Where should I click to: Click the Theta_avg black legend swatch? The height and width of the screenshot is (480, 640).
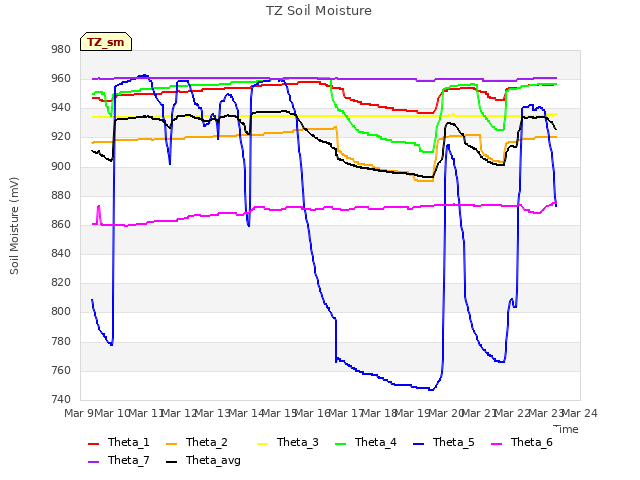[x=172, y=462]
